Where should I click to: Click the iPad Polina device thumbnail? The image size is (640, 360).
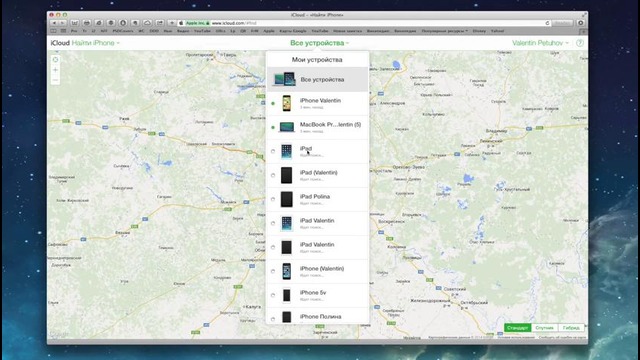[x=287, y=199]
